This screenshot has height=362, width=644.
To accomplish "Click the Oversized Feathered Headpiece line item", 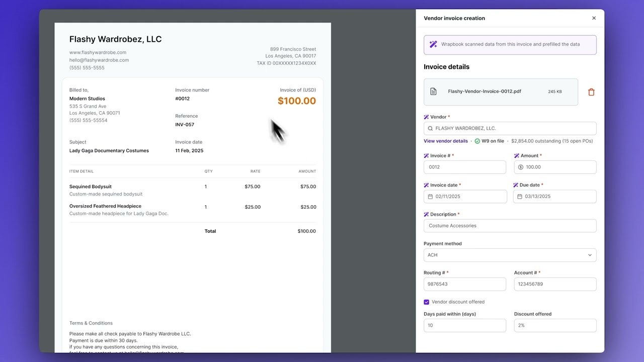I will (105, 206).
